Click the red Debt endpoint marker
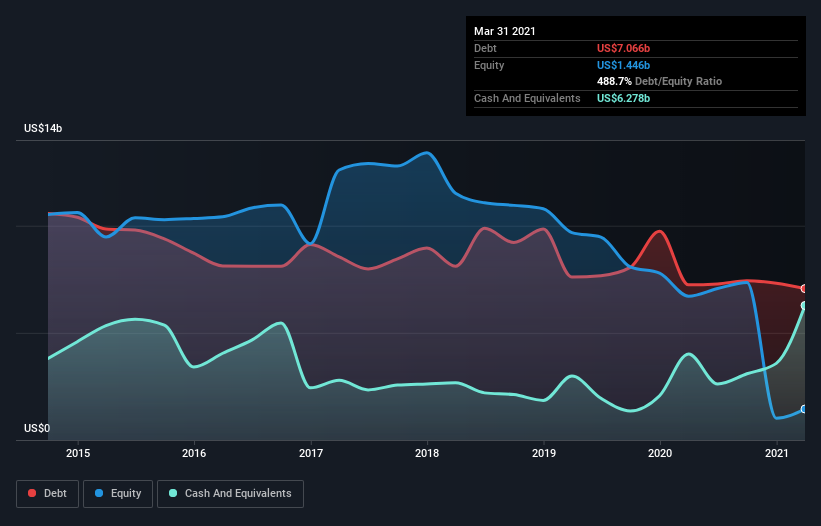Image resolution: width=821 pixels, height=526 pixels. click(x=804, y=288)
